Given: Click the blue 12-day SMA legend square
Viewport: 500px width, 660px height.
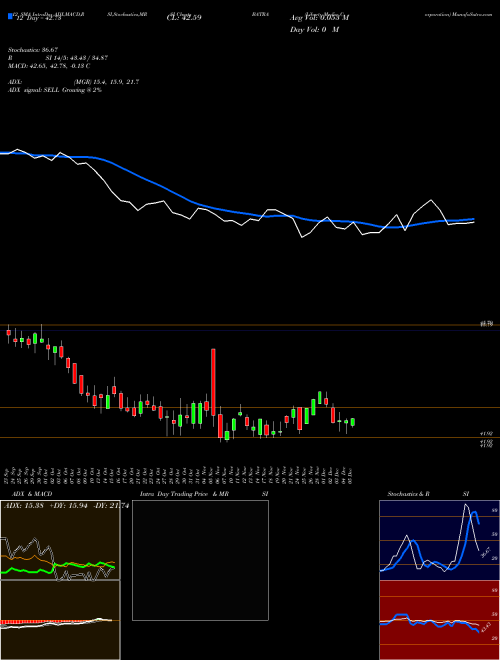Looking at the screenshot, I should click(x=10, y=16).
